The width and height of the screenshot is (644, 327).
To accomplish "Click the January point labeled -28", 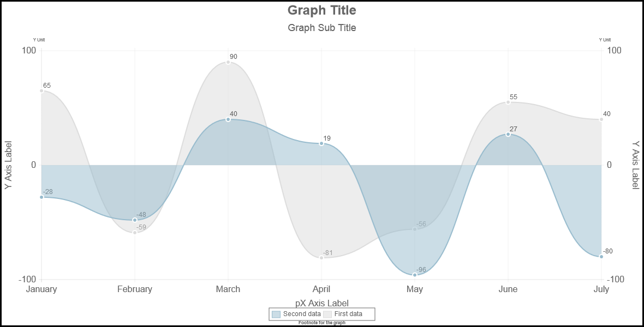I will point(41,197).
